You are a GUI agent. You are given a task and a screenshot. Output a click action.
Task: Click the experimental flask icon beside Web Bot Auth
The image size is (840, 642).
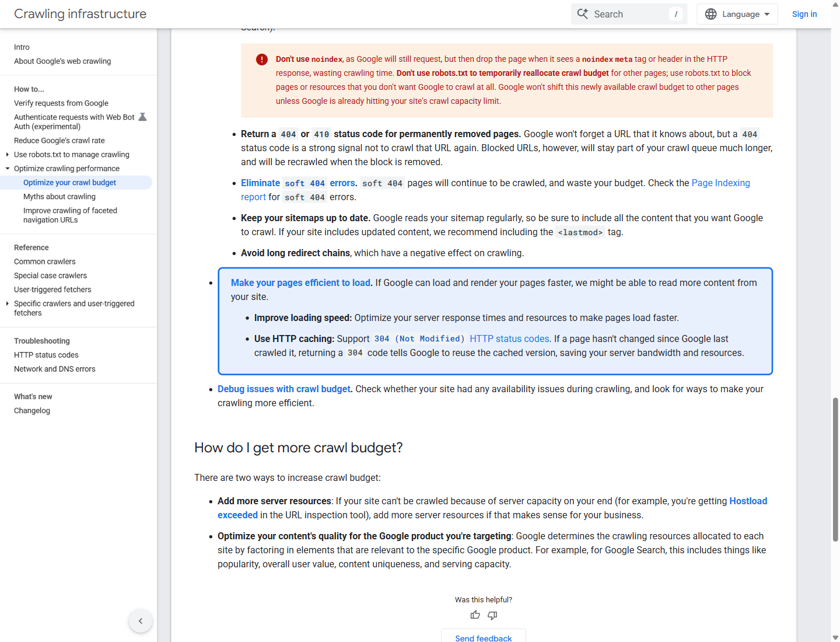pos(142,117)
